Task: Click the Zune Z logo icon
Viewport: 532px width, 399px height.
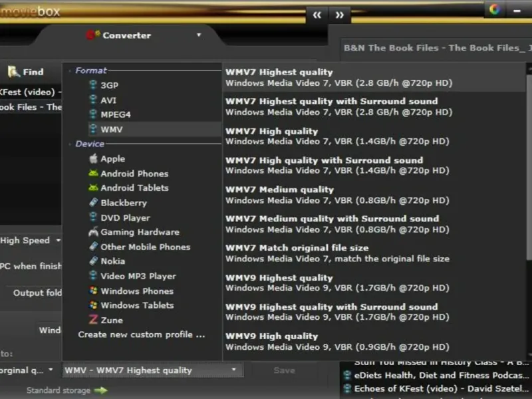Action: pyautogui.click(x=93, y=319)
